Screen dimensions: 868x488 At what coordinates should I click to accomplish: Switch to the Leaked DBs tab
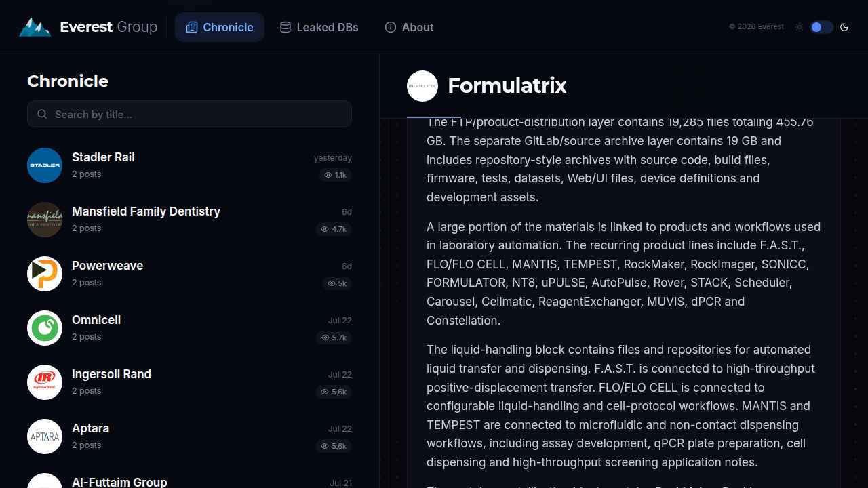tap(319, 27)
